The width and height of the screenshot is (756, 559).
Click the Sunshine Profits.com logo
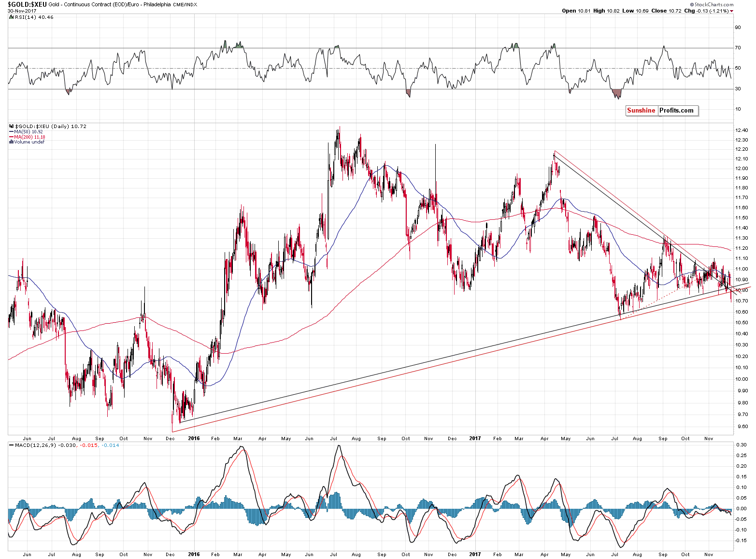point(662,111)
